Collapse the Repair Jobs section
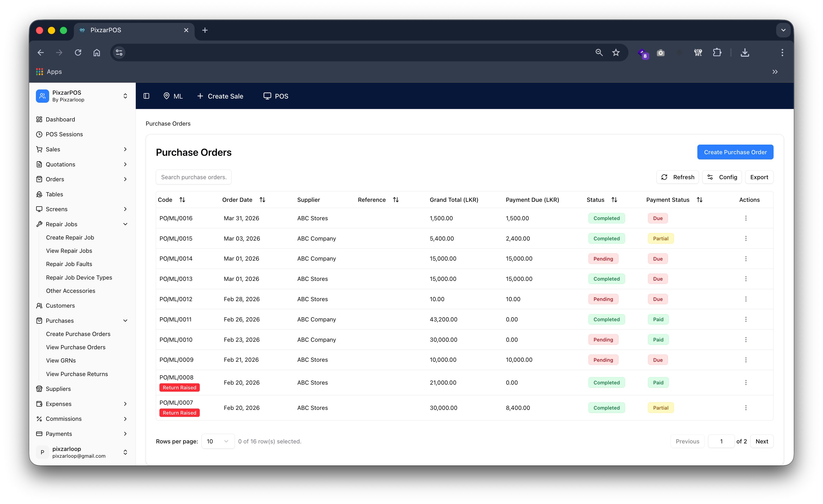Screen dimensions: 823x504 tap(125, 224)
